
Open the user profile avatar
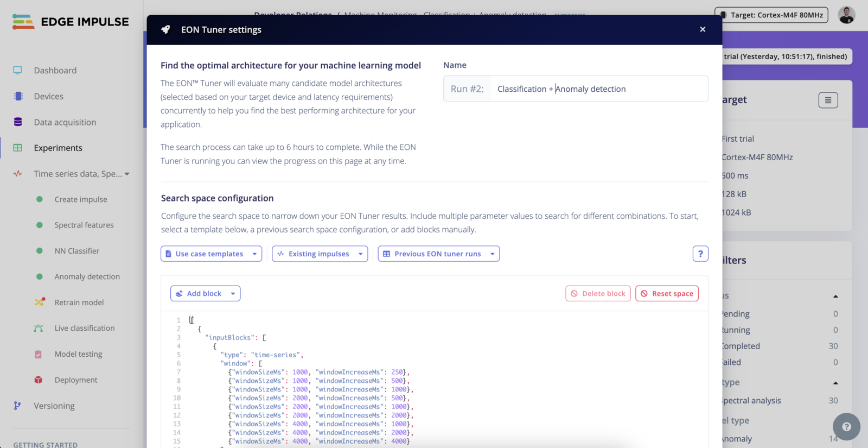click(x=846, y=15)
